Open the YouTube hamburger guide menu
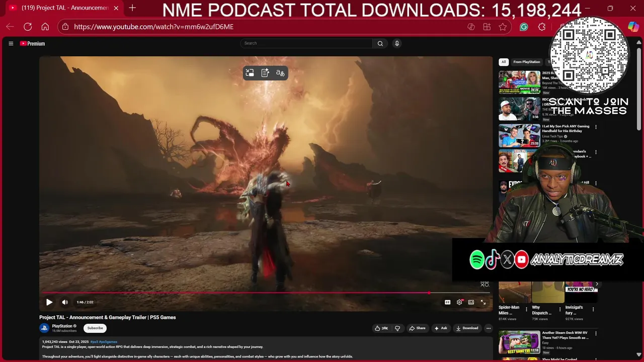 pos(11,44)
